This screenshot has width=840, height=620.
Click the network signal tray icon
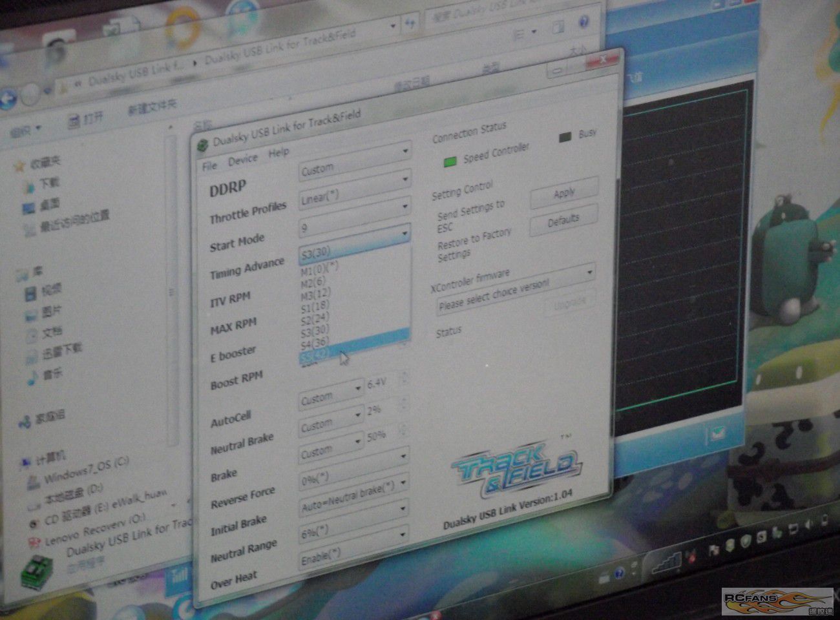point(668,563)
